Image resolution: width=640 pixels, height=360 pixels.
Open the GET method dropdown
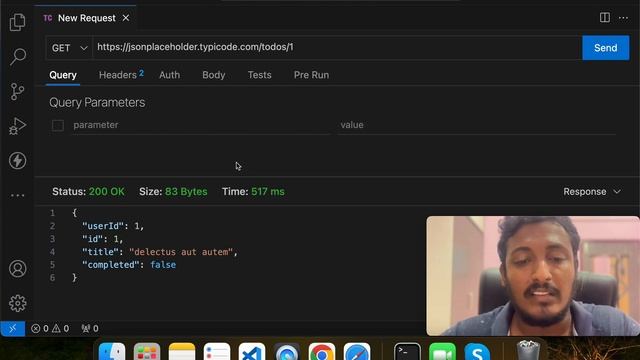[x=69, y=48]
